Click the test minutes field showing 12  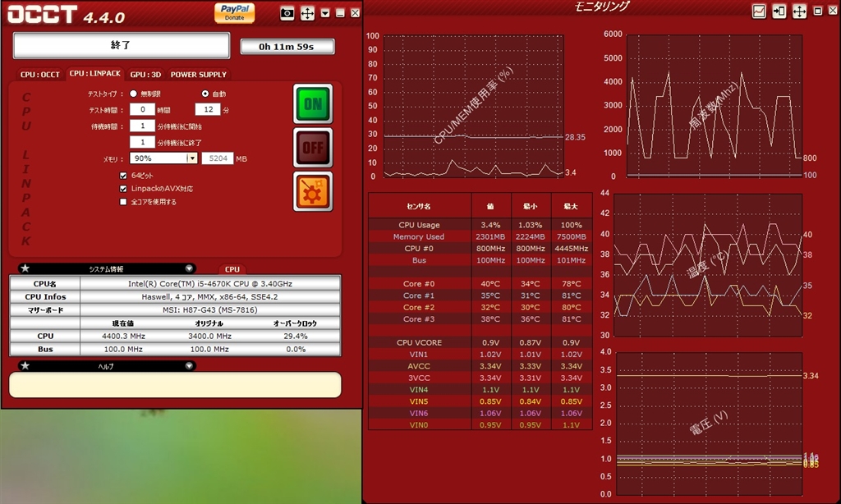pyautogui.click(x=208, y=109)
